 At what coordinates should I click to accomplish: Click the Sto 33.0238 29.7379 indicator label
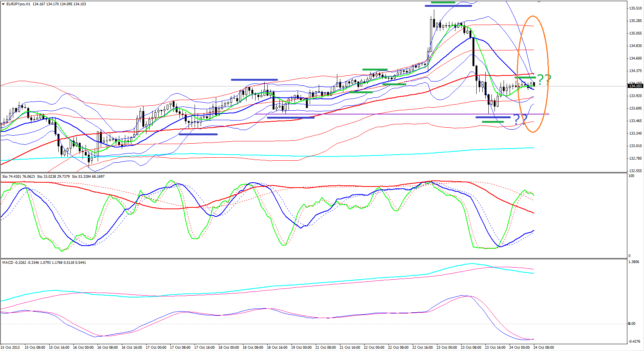click(53, 176)
